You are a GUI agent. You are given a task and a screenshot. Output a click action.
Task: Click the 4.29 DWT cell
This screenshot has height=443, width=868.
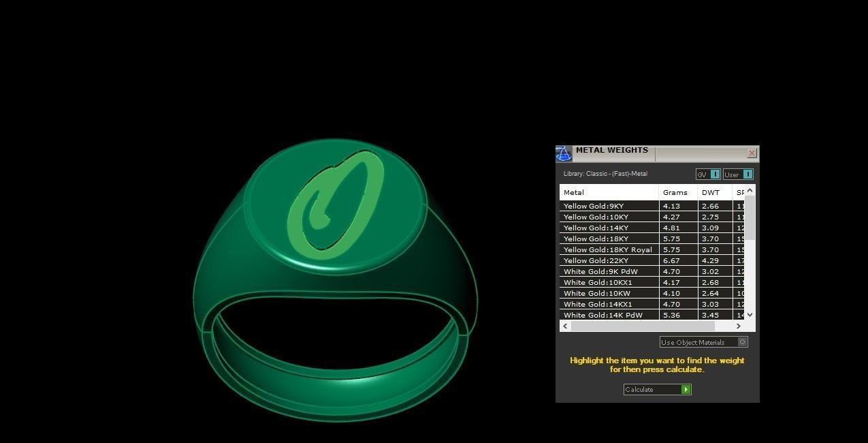(715, 260)
